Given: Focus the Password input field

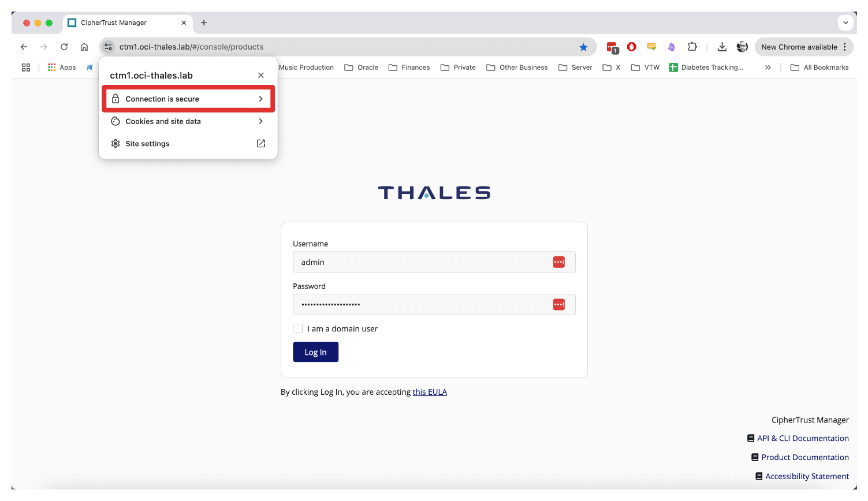Looking at the screenshot, I should tap(434, 304).
